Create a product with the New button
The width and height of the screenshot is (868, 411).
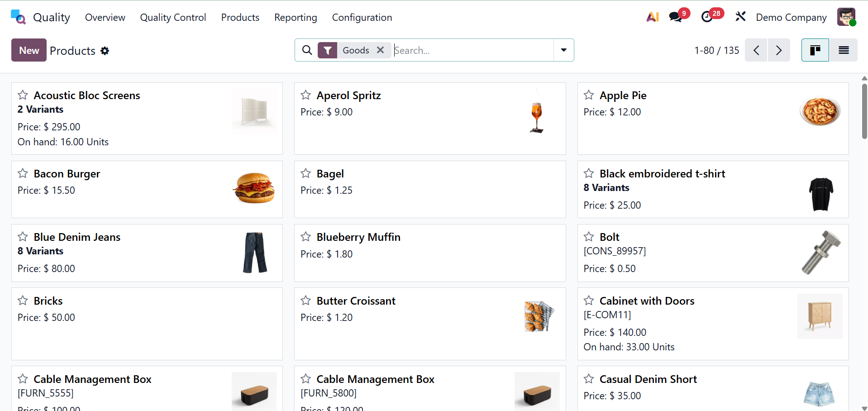click(29, 50)
